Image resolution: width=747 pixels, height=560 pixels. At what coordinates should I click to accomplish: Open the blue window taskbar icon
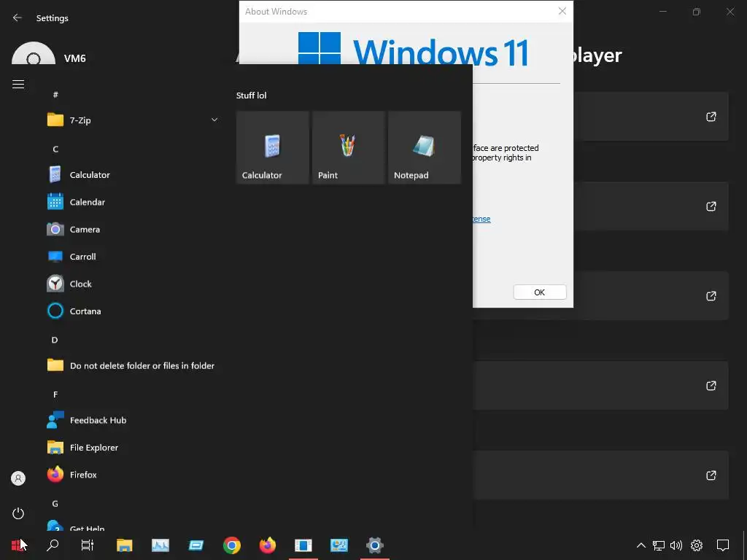click(196, 545)
